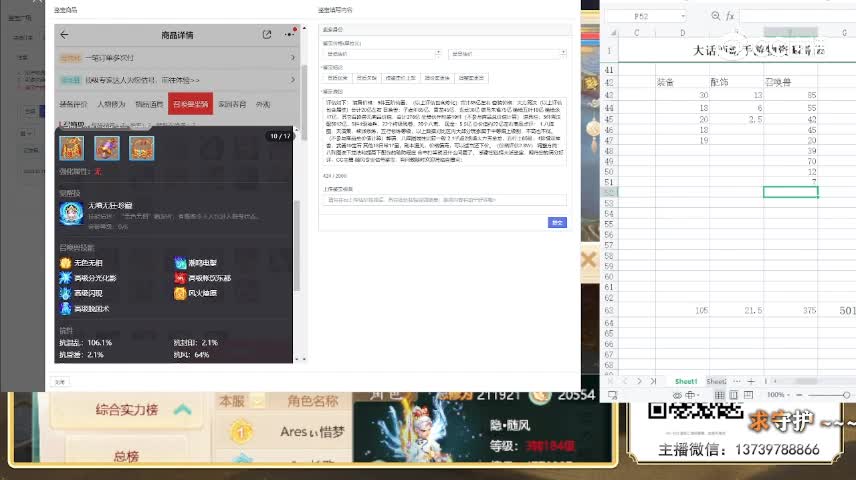Switch to the Sheet1 tab

point(686,381)
